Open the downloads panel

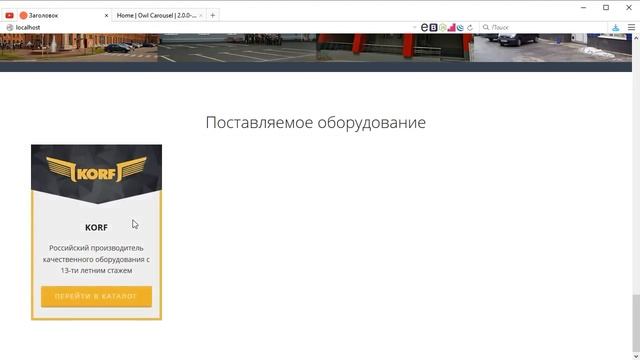pos(616,27)
